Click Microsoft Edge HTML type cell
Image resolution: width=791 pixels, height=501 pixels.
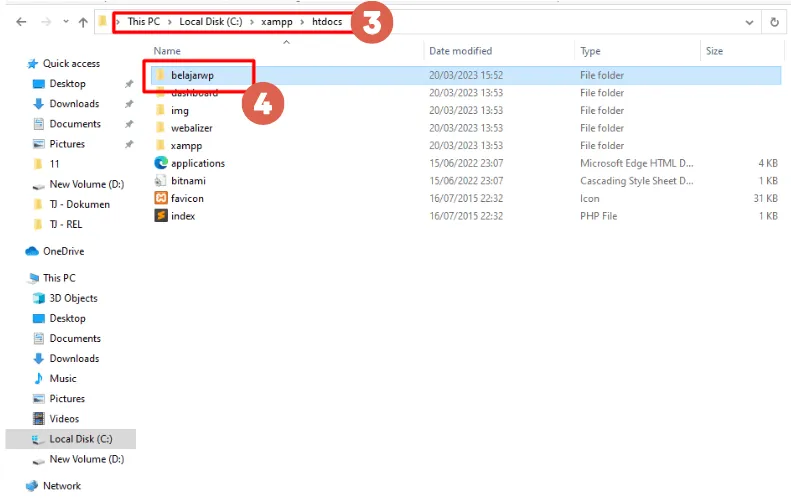pyautogui.click(x=637, y=163)
